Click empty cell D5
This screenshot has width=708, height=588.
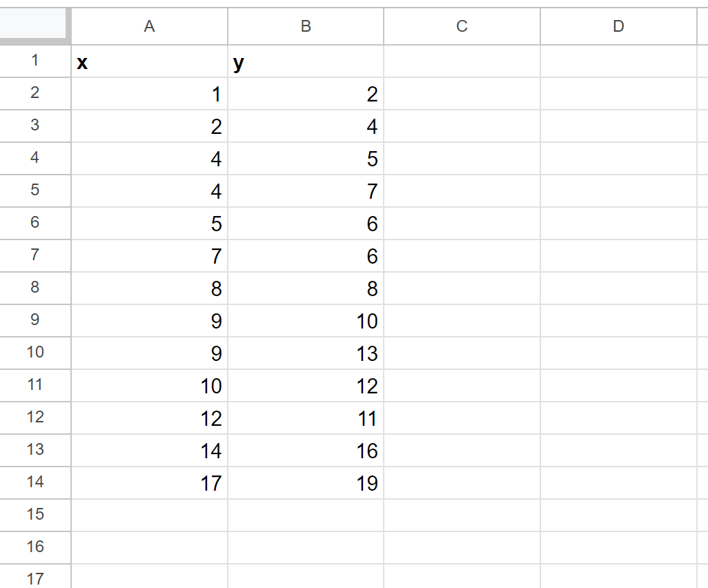618,191
